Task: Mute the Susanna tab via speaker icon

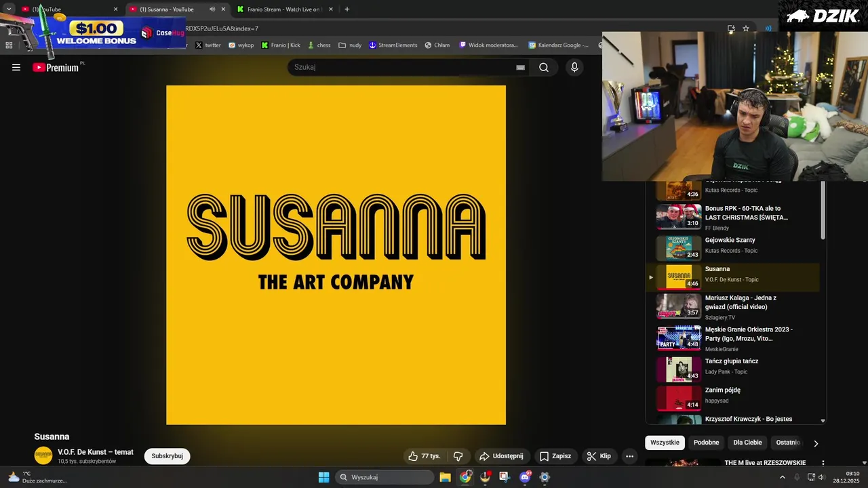Action: (x=212, y=9)
